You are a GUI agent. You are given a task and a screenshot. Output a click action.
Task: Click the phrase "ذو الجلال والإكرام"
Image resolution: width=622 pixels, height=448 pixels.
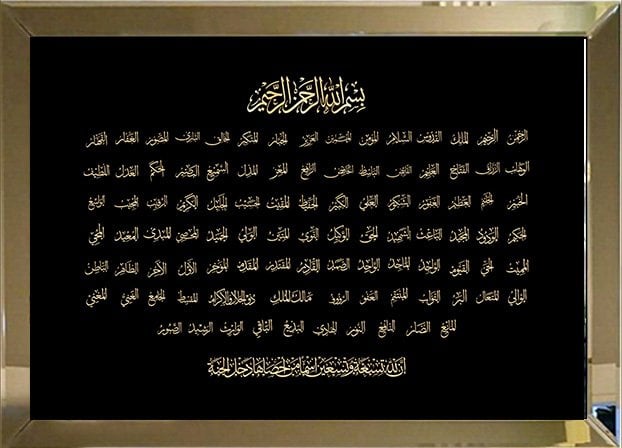[232, 298]
